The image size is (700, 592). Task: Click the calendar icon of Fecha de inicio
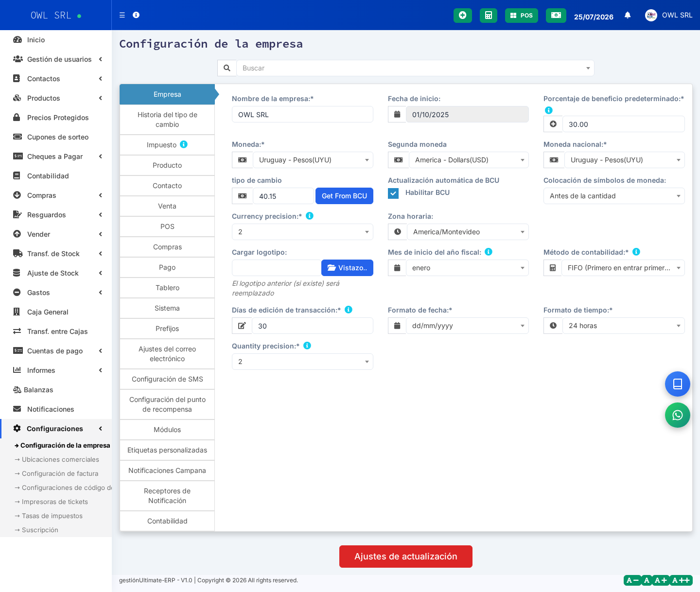(397, 114)
